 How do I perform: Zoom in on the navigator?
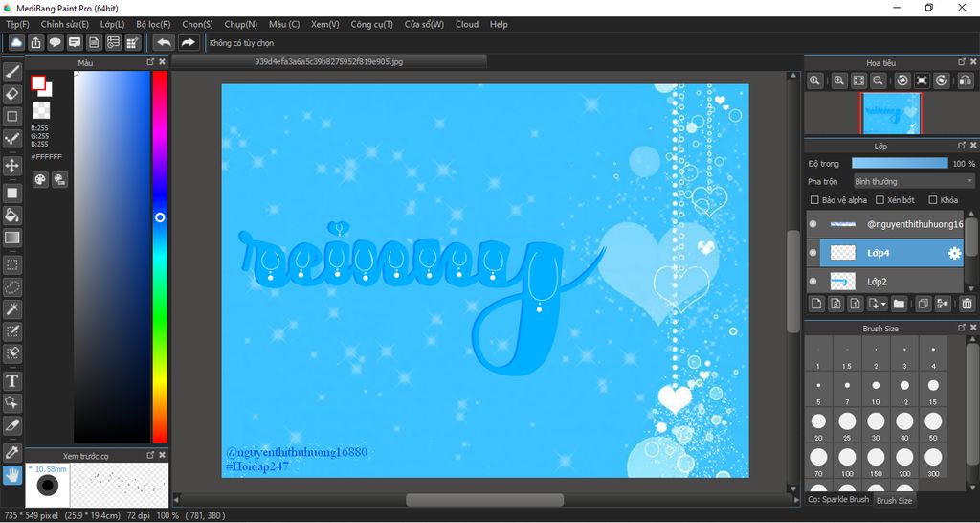839,80
